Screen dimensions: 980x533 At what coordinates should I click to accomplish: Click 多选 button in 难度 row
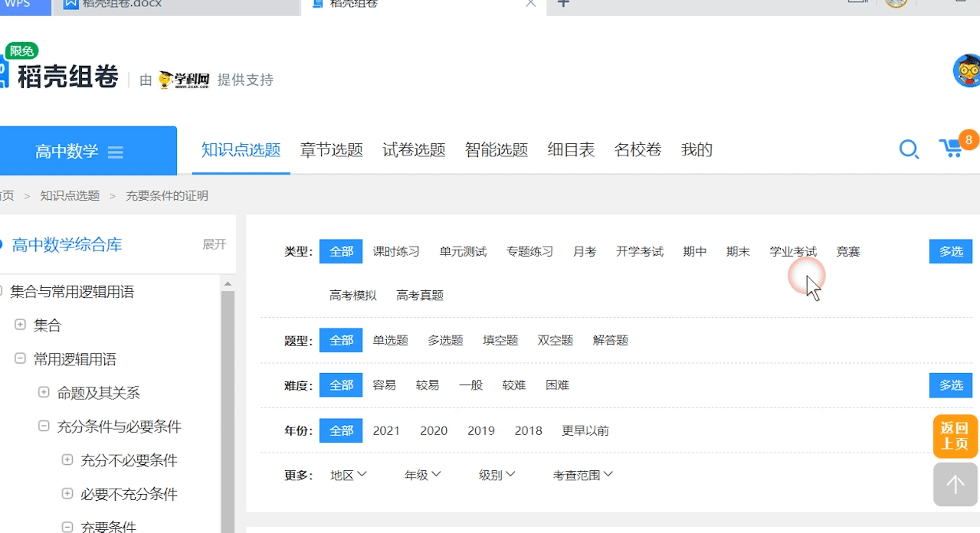coord(951,385)
